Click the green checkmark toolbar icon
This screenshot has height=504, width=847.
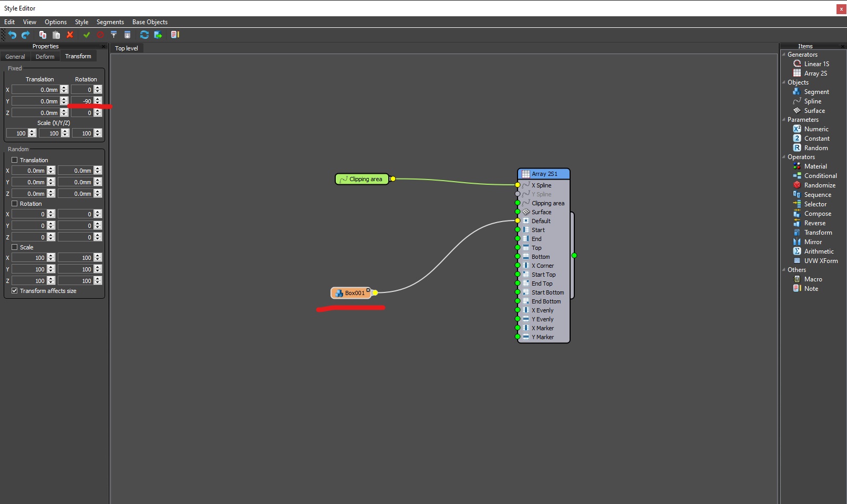[87, 35]
